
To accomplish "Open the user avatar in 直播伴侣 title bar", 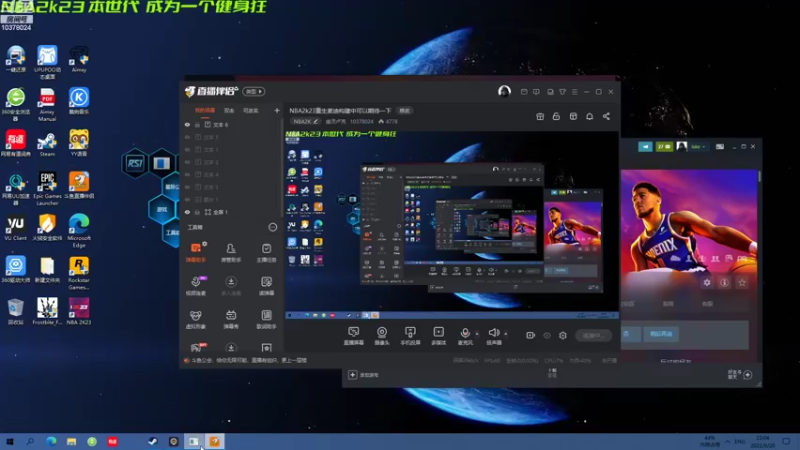I will coord(504,91).
